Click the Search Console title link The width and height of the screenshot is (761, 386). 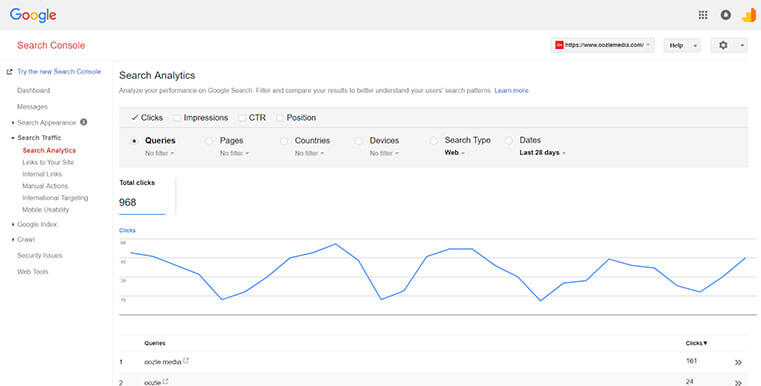(x=51, y=45)
